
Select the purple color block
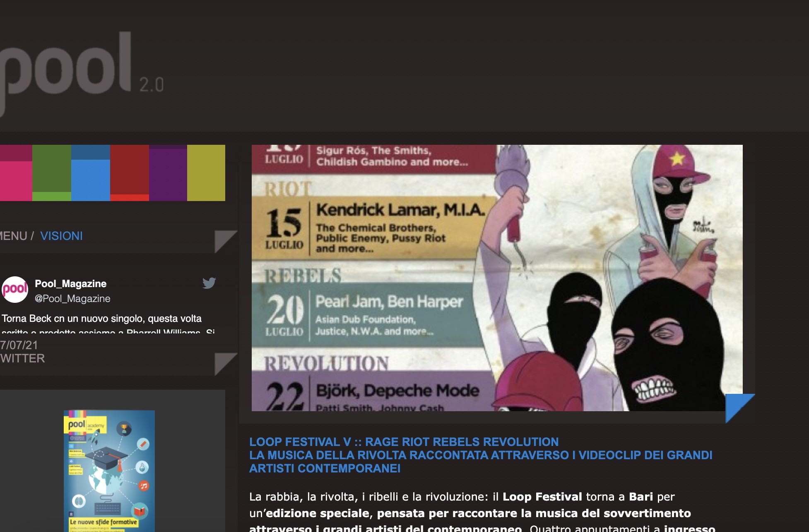(168, 173)
